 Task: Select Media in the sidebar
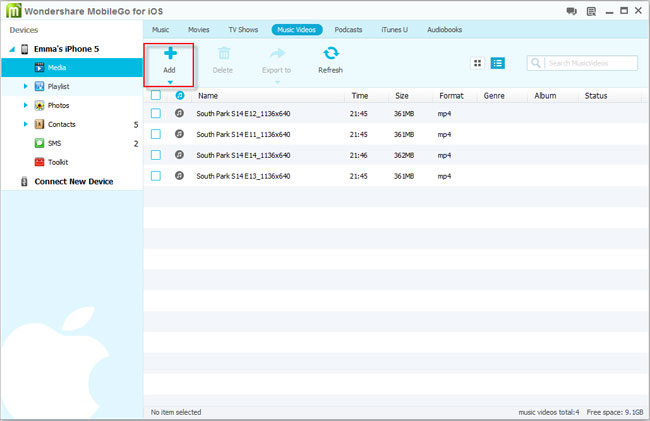click(72, 68)
